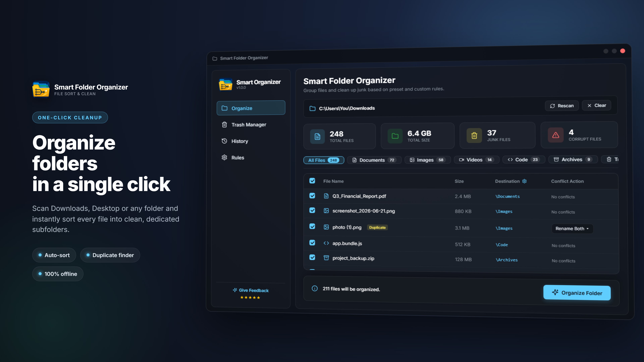Click the info icon beside files will be organized
This screenshot has width=644, height=362.
click(315, 288)
